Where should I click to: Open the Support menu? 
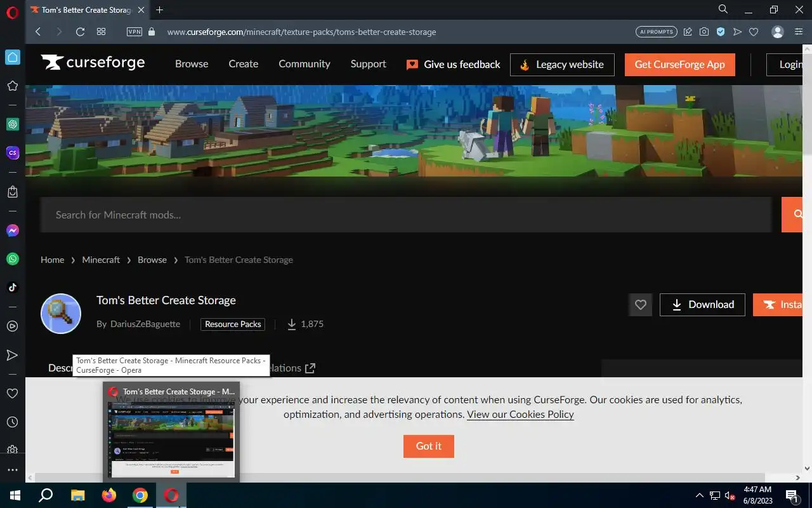[368, 64]
